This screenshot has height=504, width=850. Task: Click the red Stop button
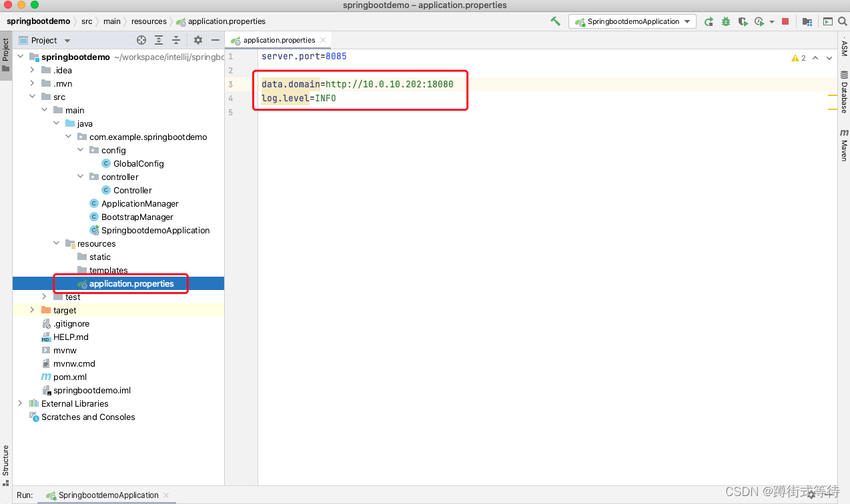[785, 21]
